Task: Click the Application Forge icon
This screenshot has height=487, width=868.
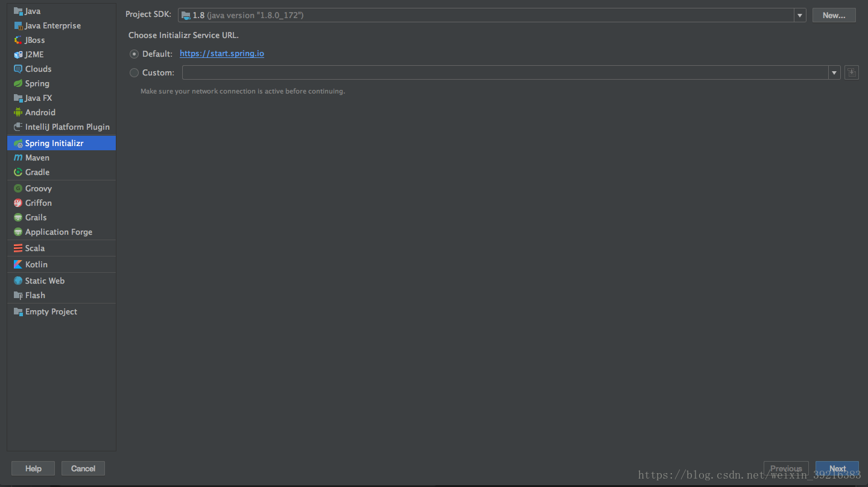Action: pos(18,232)
